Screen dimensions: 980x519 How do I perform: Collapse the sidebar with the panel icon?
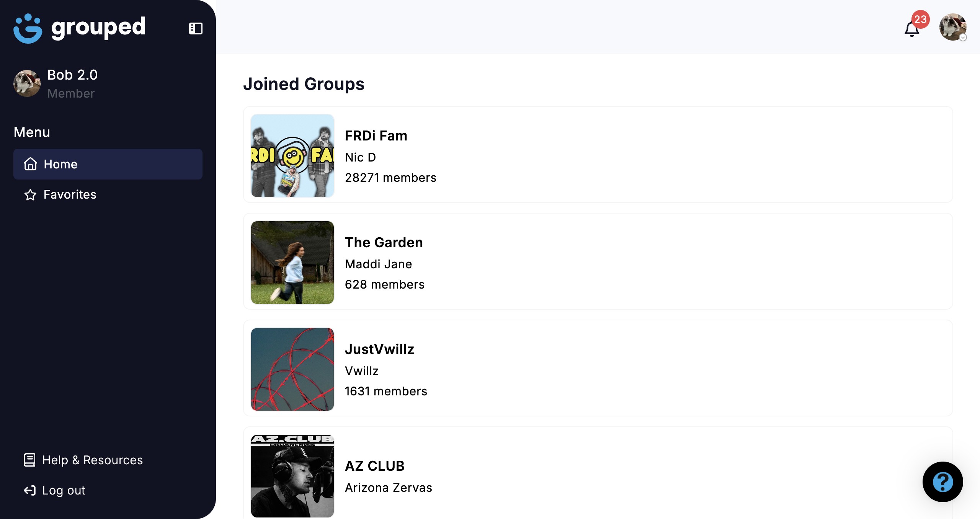click(x=196, y=28)
